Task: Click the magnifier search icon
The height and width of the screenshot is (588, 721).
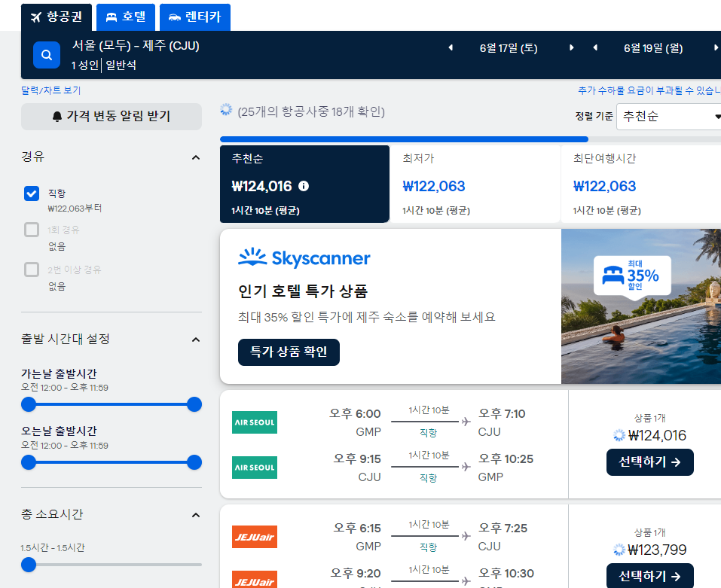Action: (46, 54)
